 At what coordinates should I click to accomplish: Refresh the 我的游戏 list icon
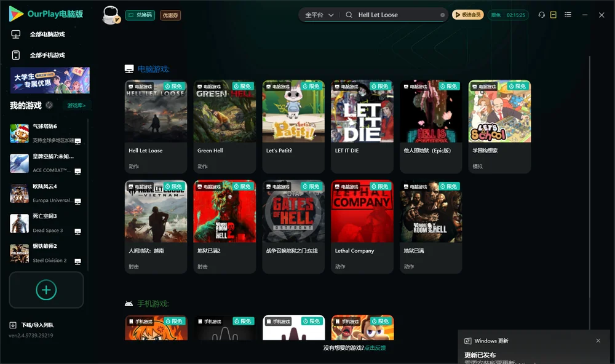pos(49,105)
